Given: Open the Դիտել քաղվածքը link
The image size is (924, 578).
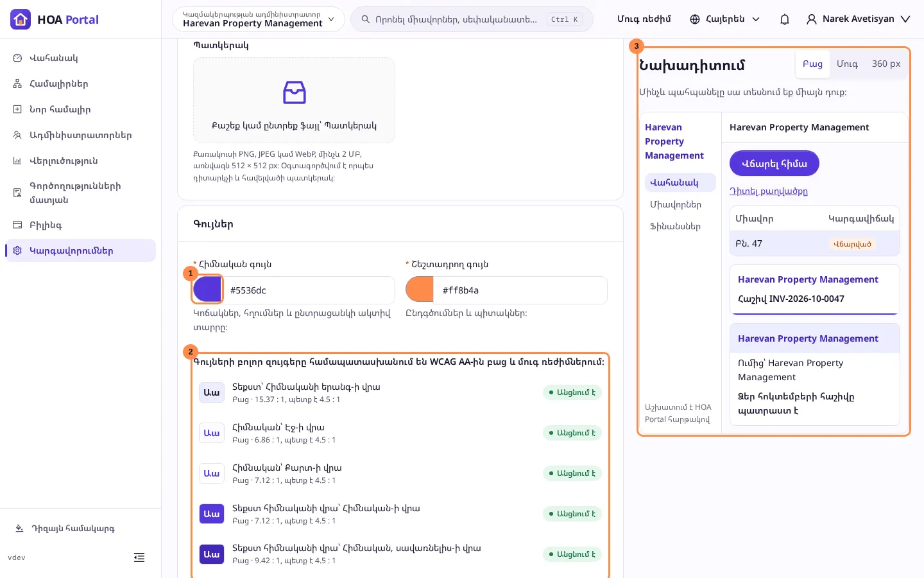Looking at the screenshot, I should 769,191.
